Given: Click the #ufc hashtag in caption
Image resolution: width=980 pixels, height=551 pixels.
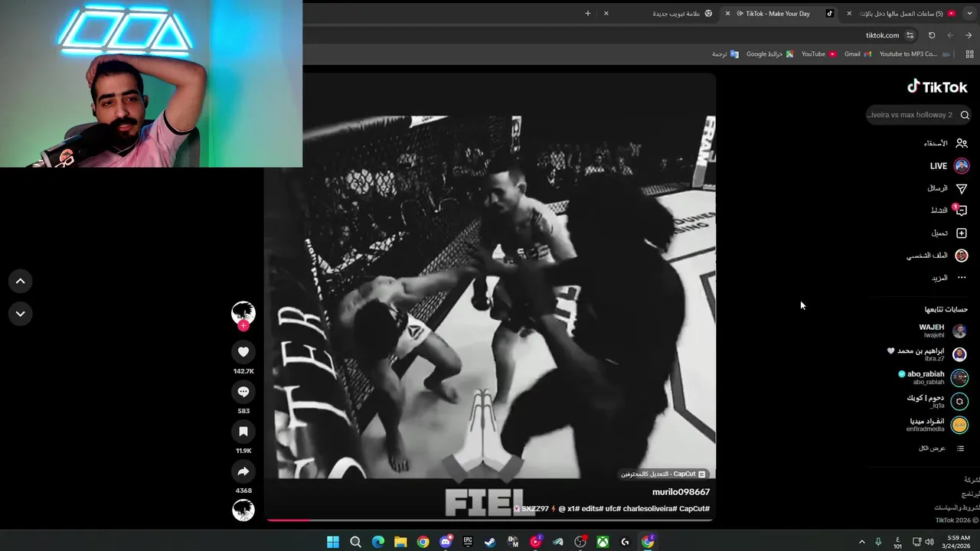Looking at the screenshot, I should 612,509.
